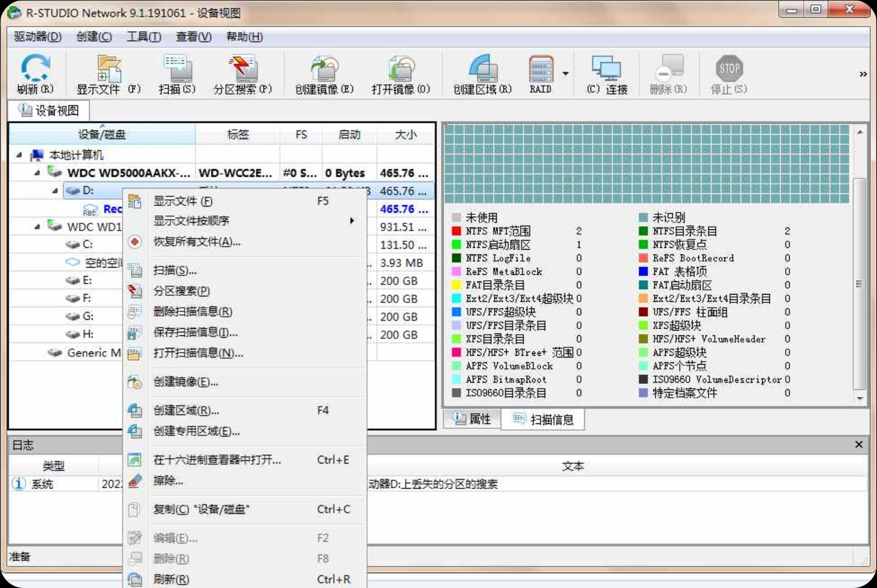Collapse the 本地计算机 tree node

pos(19,155)
